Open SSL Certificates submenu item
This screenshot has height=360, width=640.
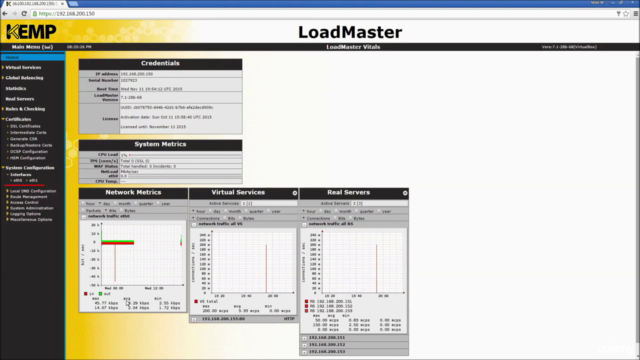pos(25,126)
